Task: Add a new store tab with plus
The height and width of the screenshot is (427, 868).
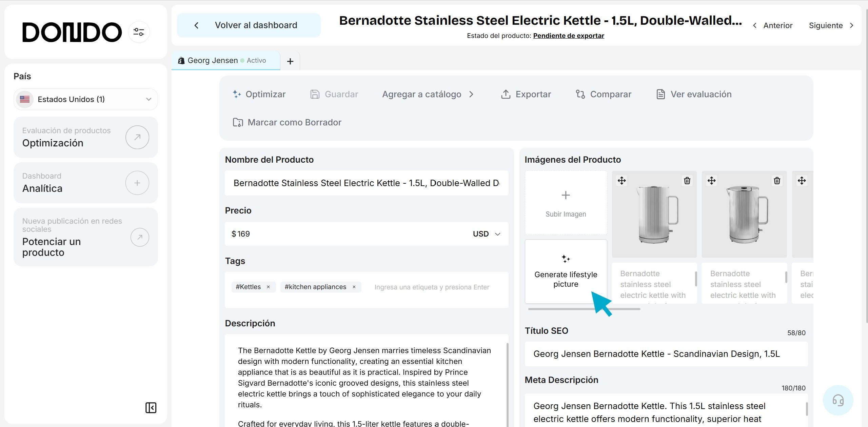Action: click(290, 61)
